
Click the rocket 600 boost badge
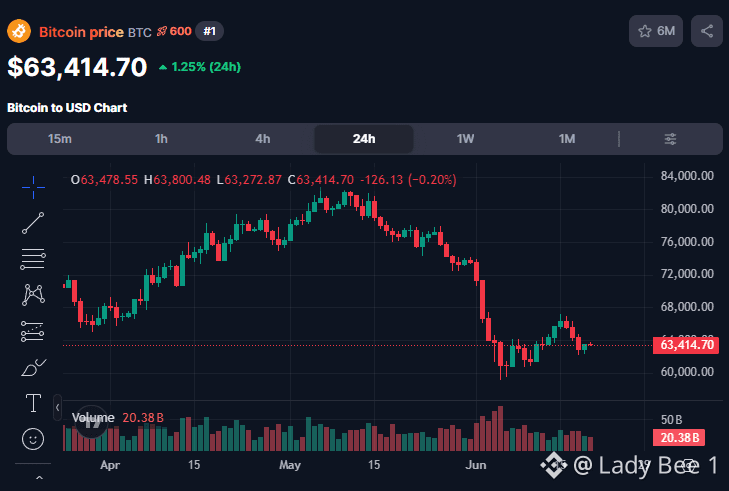pos(174,31)
